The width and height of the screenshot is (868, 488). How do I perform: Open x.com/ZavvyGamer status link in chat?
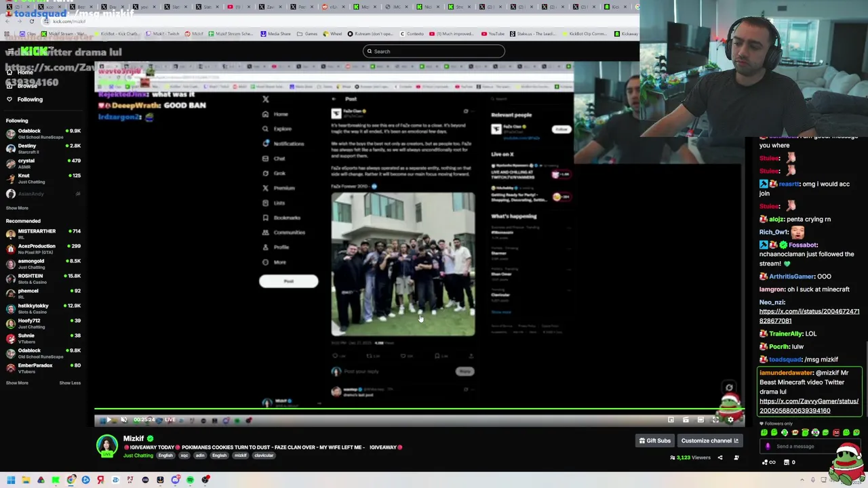tap(809, 406)
